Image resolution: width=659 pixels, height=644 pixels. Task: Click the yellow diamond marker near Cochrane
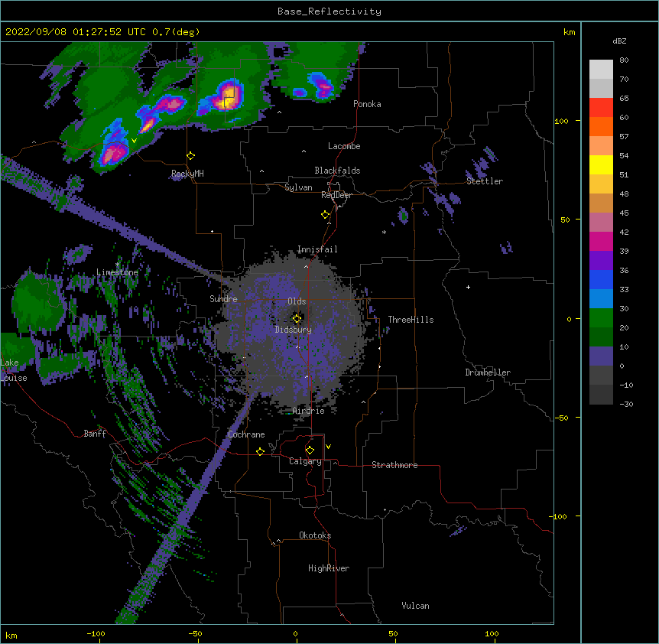tap(260, 451)
